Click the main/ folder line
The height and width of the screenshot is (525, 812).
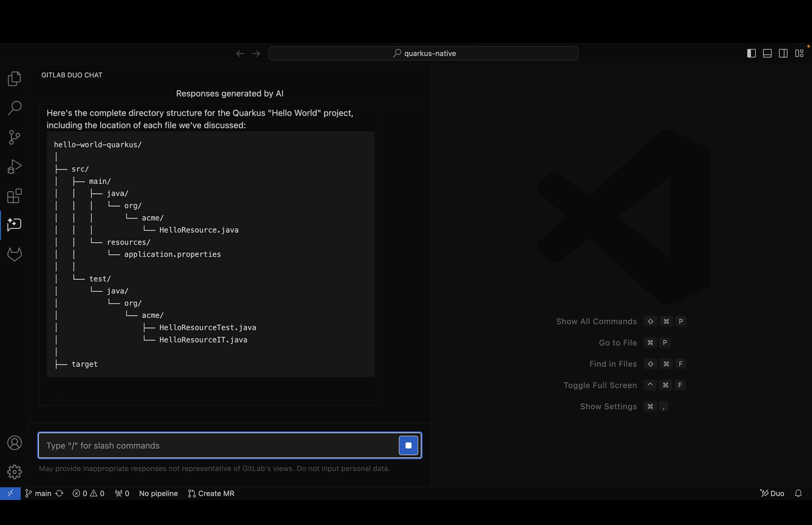coord(100,181)
